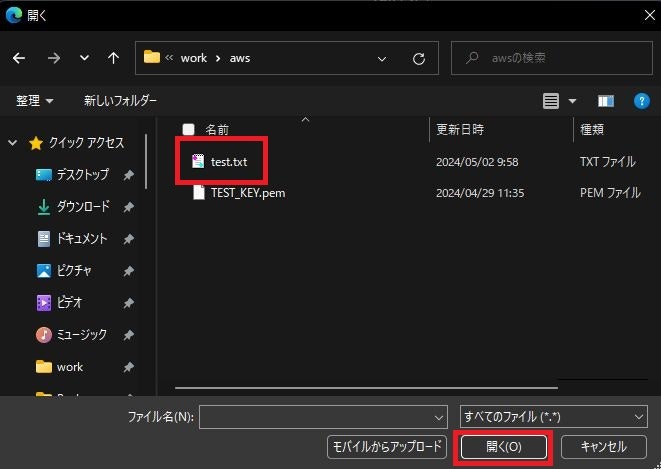Open ビデオ in the sidebar
The image size is (661, 469).
[69, 303]
